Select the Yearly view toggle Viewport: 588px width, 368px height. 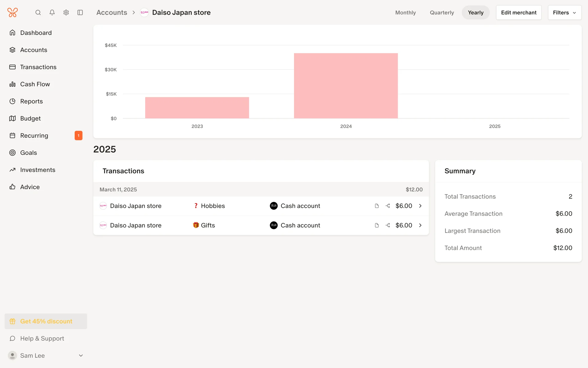[475, 13]
